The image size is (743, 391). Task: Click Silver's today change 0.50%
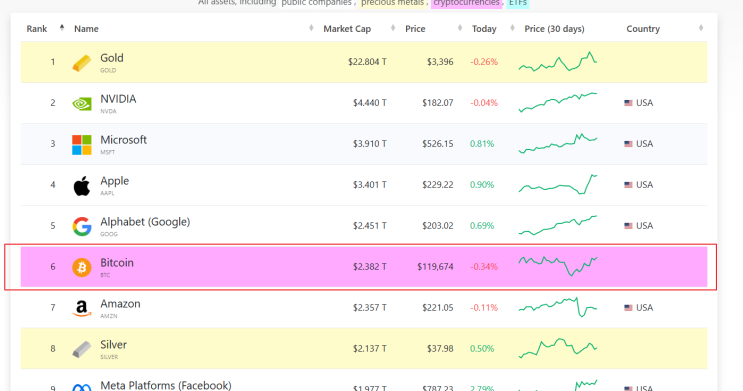482,349
